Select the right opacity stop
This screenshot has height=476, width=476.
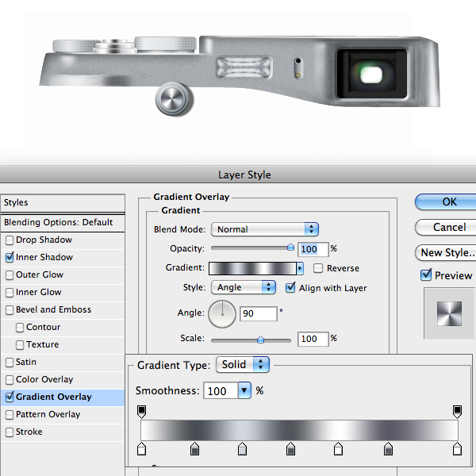pos(457,412)
